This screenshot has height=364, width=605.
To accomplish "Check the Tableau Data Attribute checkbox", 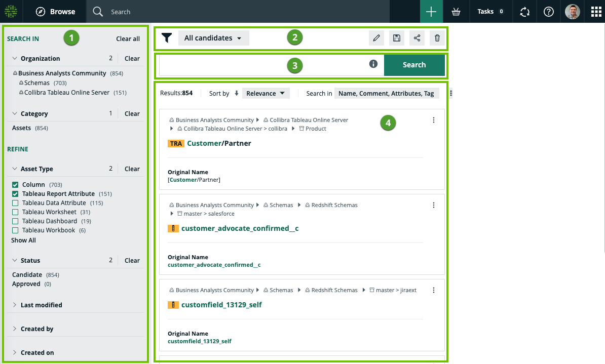I will (x=15, y=203).
